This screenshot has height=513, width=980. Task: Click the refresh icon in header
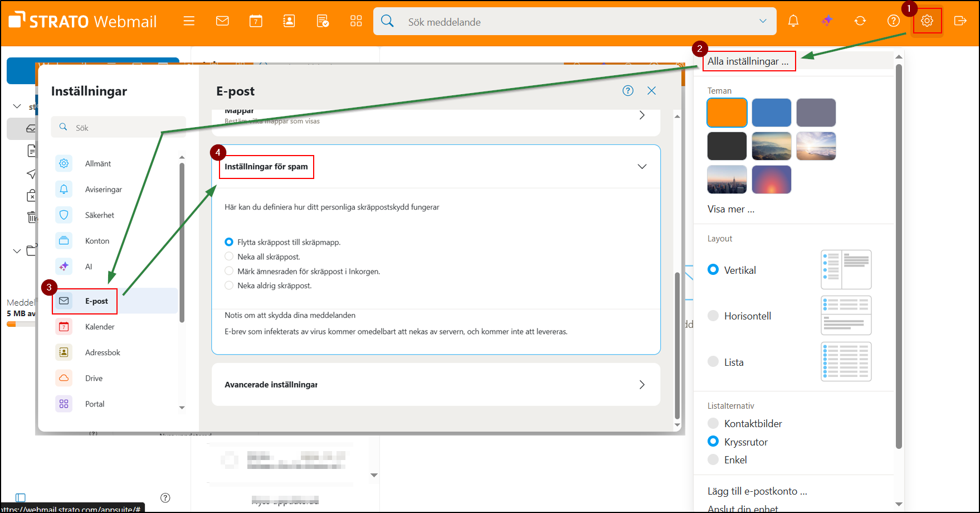(x=860, y=21)
